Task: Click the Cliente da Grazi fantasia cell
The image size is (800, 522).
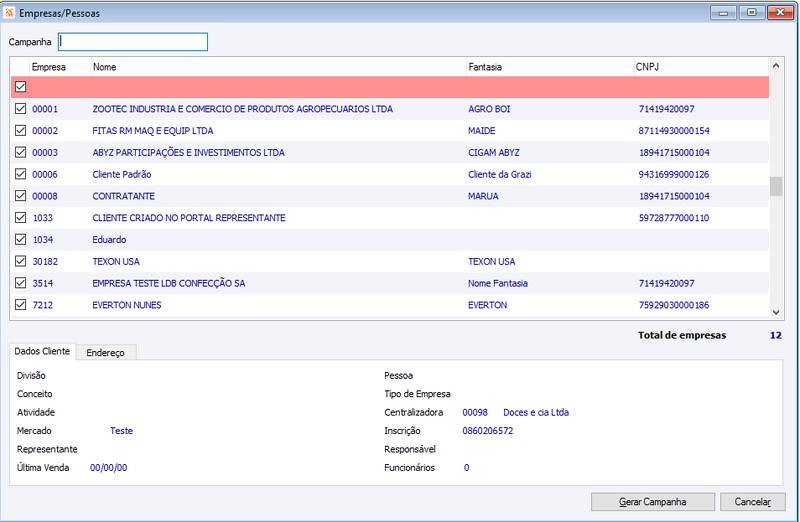Action: [x=499, y=175]
